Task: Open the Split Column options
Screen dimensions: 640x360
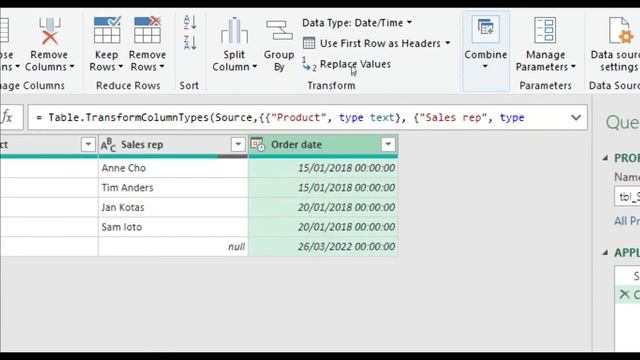Action: point(234,44)
